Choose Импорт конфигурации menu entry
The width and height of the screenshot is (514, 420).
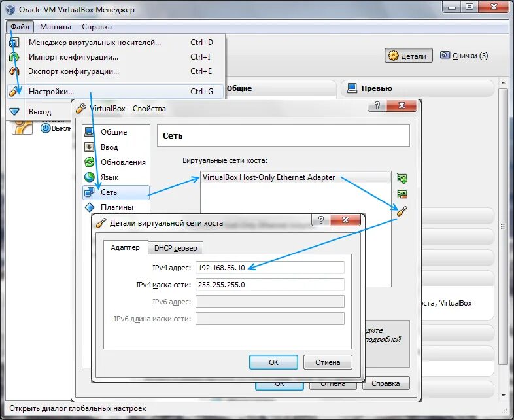tap(115, 57)
